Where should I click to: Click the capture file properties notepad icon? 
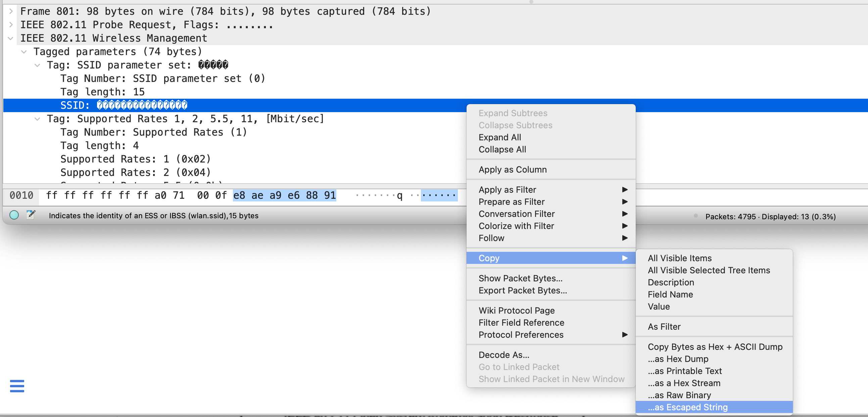31,215
